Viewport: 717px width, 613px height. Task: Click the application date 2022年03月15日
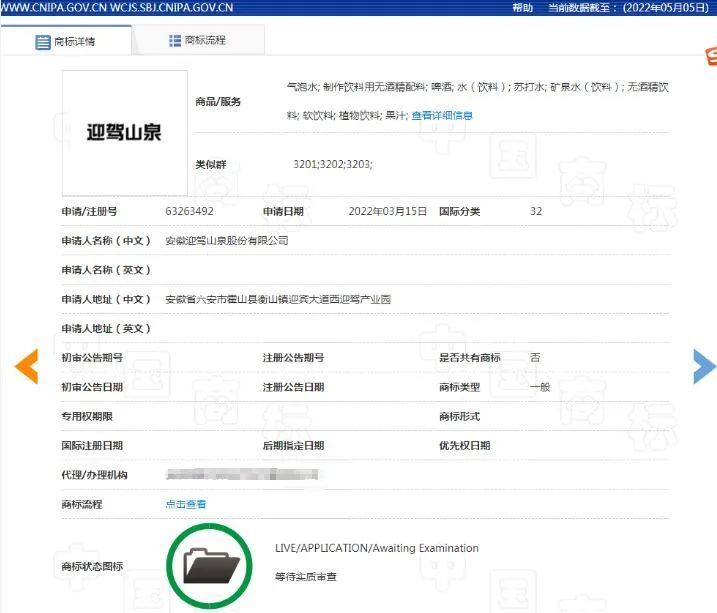pos(388,211)
